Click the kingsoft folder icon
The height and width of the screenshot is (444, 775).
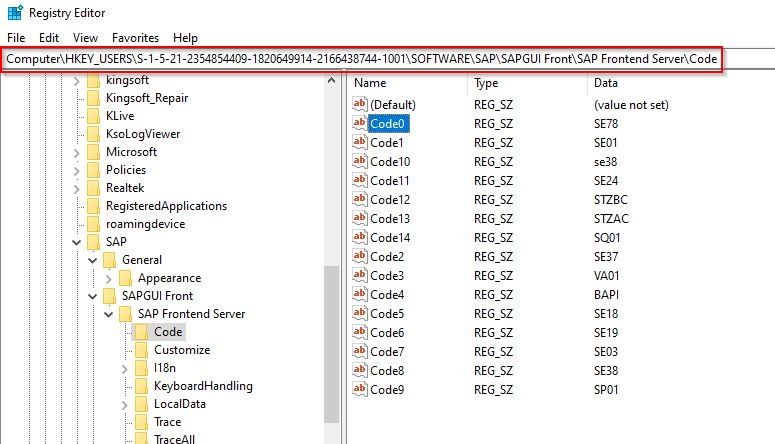click(93, 80)
